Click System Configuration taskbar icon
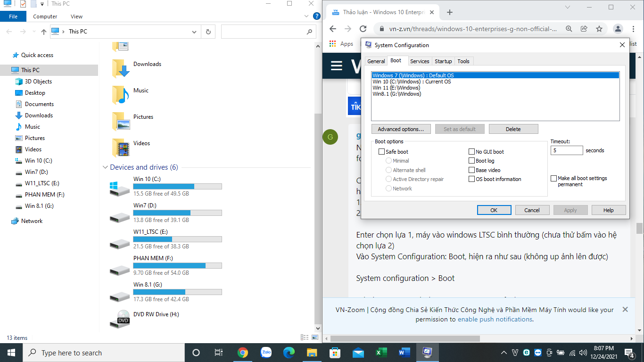Image resolution: width=644 pixels, height=362 pixels. 428,353
